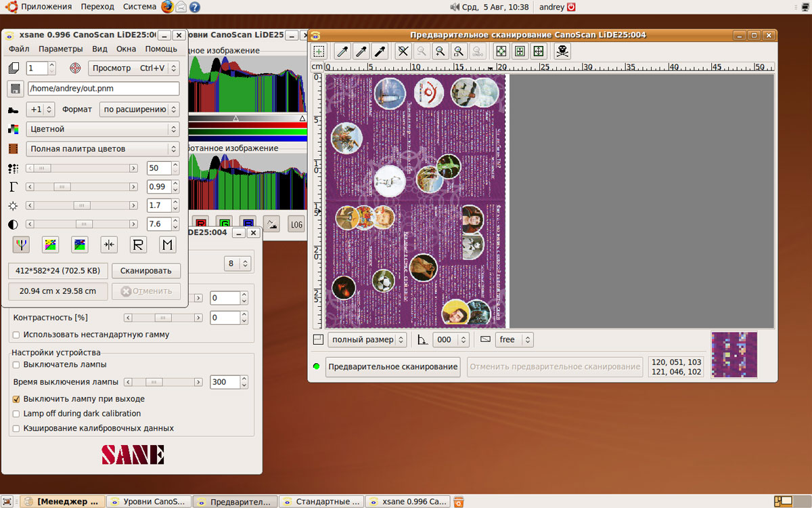Screen dimensions: 812x508
Task: Click the auto-select scan area icon
Action: [x=501, y=51]
